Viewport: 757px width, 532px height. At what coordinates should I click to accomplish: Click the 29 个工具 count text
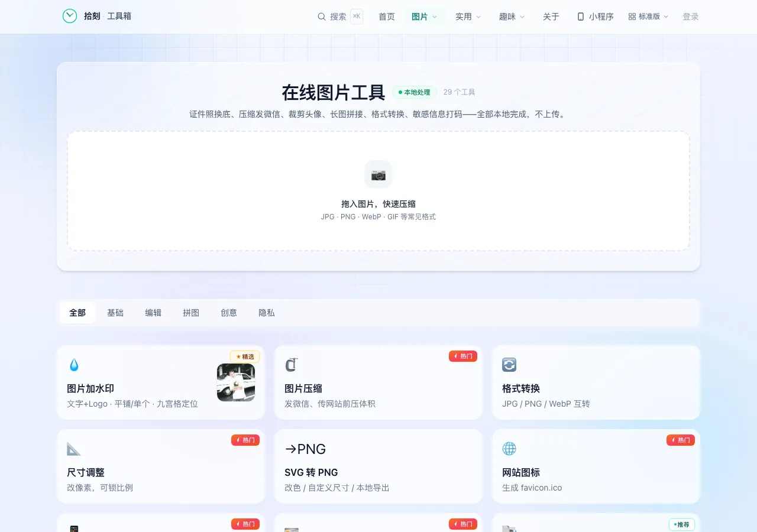(x=460, y=92)
